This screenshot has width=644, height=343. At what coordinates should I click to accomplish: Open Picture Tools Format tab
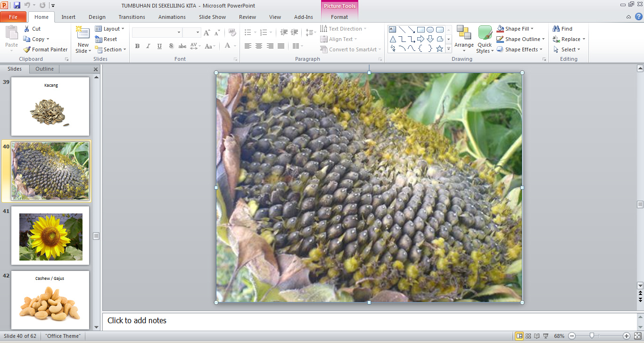pyautogui.click(x=339, y=17)
